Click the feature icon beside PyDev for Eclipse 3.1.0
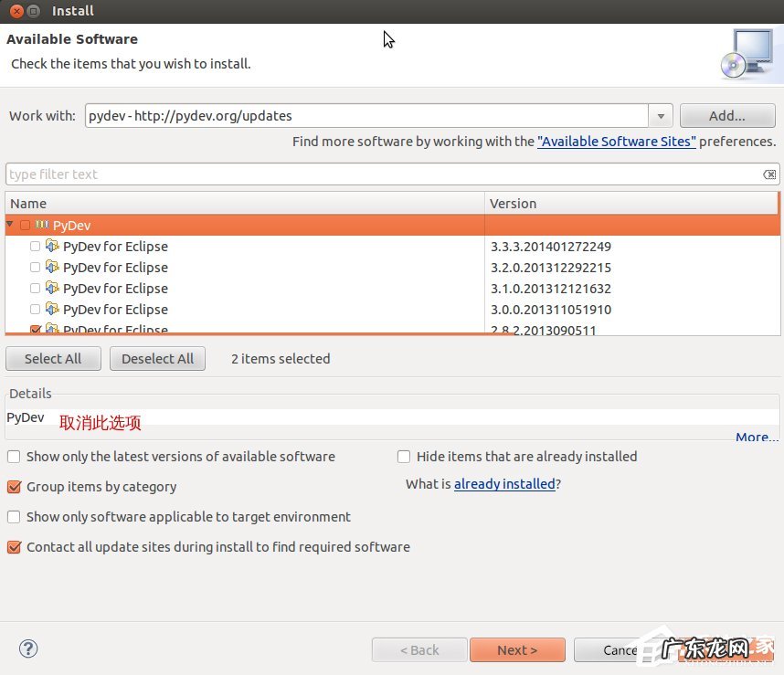Image resolution: width=784 pixels, height=675 pixels. [x=53, y=288]
